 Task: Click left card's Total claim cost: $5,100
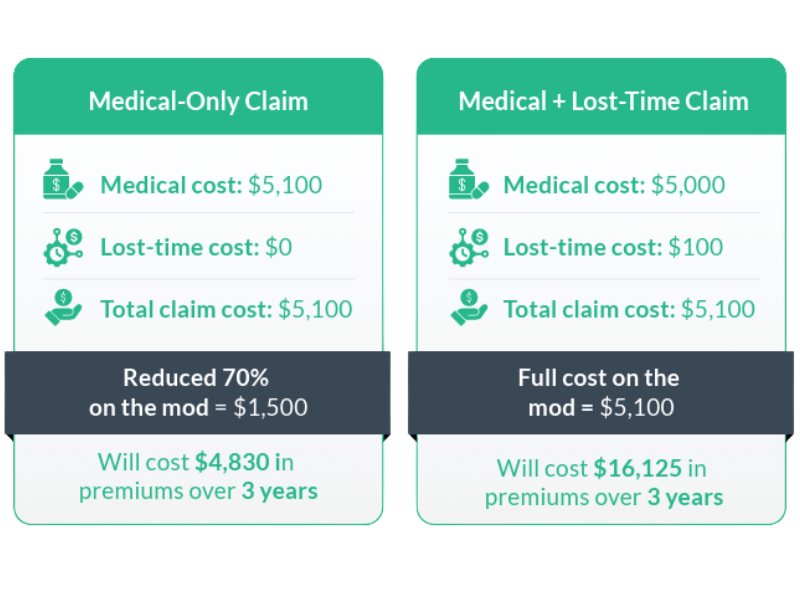(x=226, y=309)
